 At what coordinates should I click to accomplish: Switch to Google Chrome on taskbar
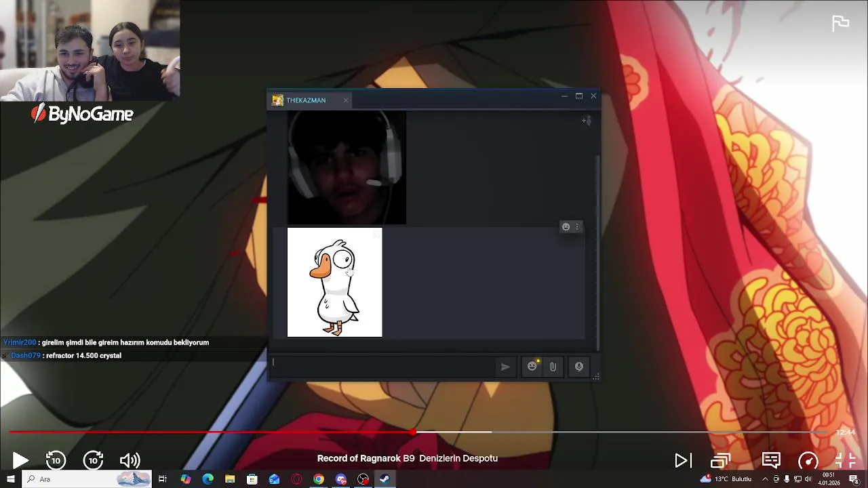[319, 479]
